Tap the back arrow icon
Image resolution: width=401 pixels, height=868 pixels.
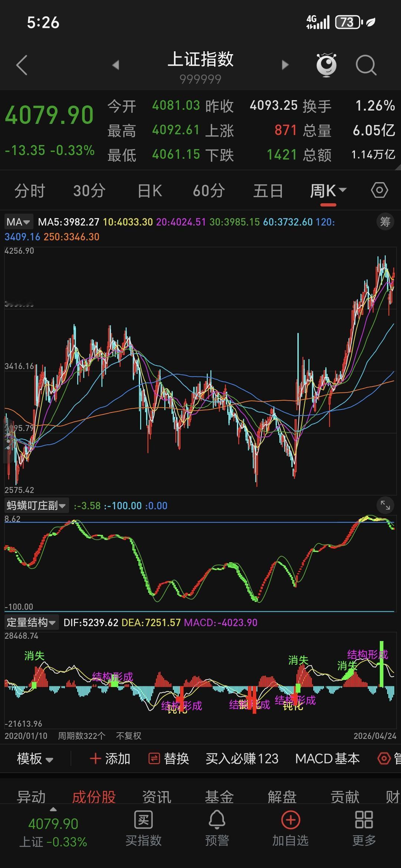[22, 65]
